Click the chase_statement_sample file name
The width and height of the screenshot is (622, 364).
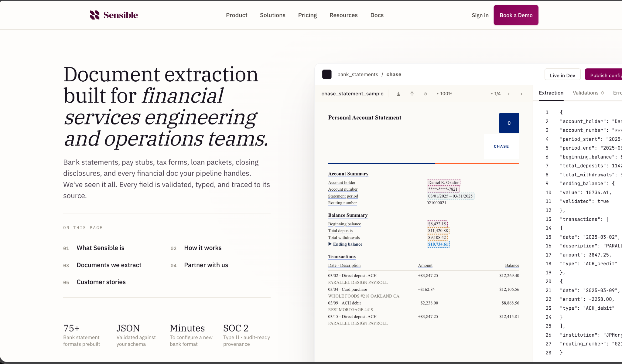click(352, 94)
